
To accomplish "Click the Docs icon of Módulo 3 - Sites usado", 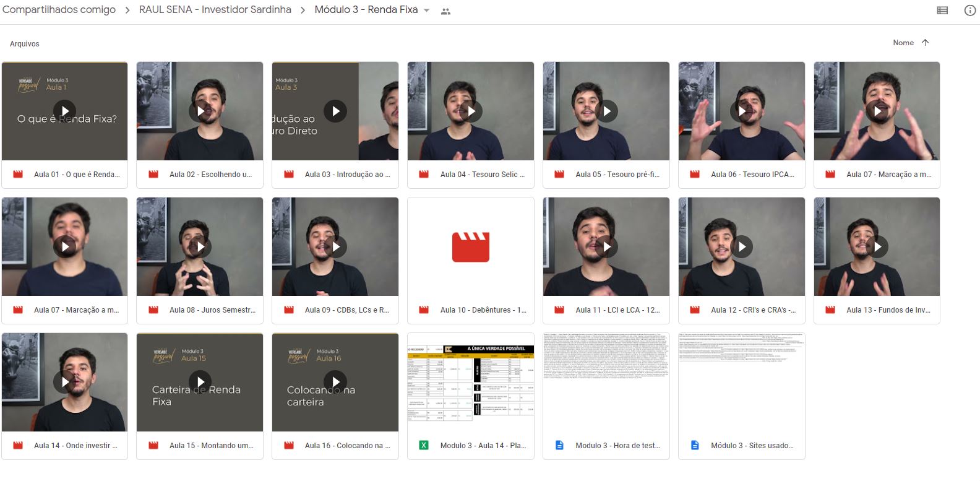I will [x=695, y=445].
